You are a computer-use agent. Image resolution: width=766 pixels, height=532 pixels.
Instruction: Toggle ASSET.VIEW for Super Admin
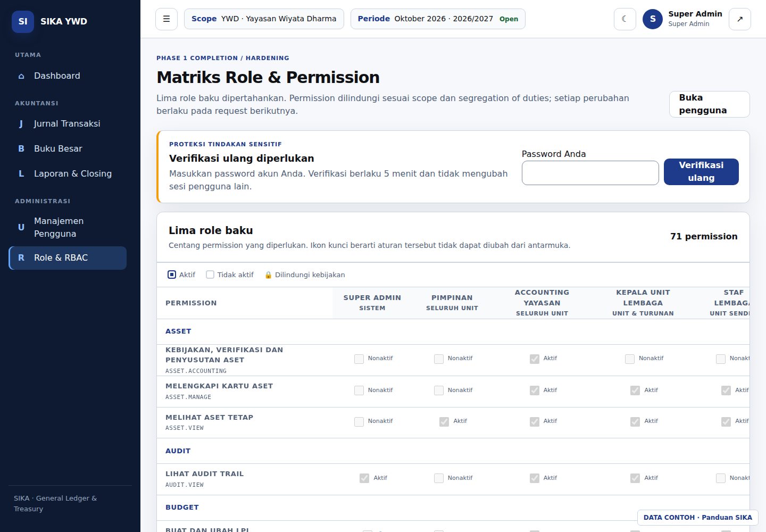(359, 422)
